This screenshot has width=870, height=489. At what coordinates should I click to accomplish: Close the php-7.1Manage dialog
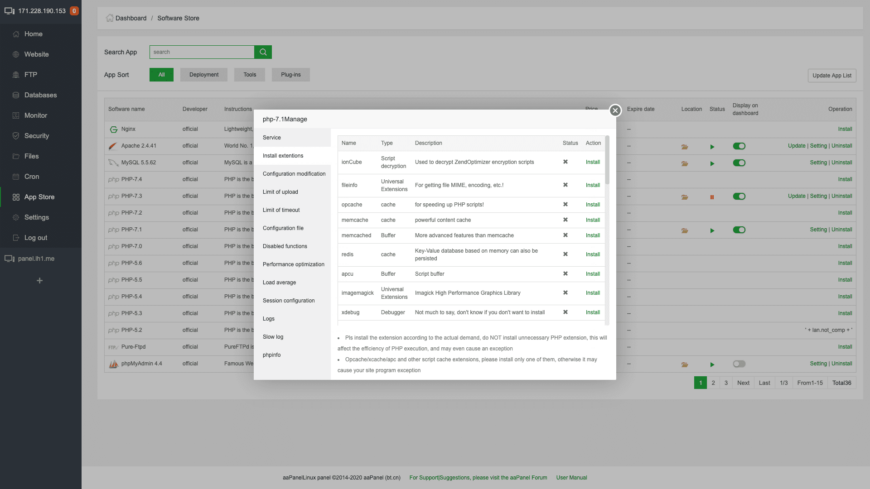pyautogui.click(x=615, y=111)
